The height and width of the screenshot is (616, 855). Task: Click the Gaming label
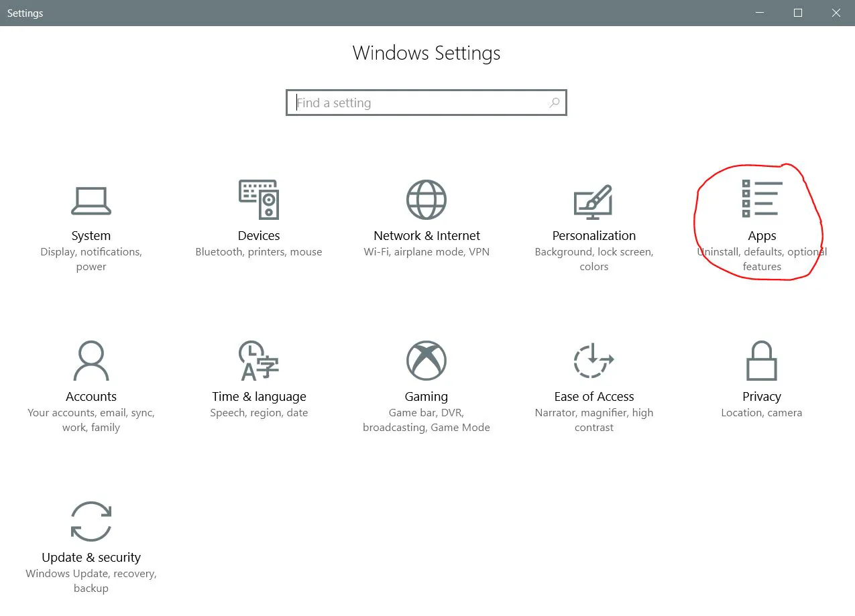[x=426, y=397]
